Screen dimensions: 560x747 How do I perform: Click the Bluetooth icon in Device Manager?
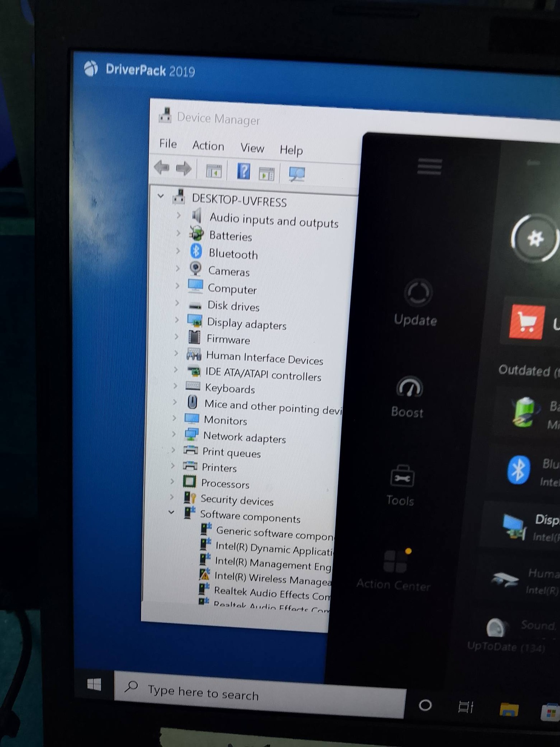tap(196, 251)
